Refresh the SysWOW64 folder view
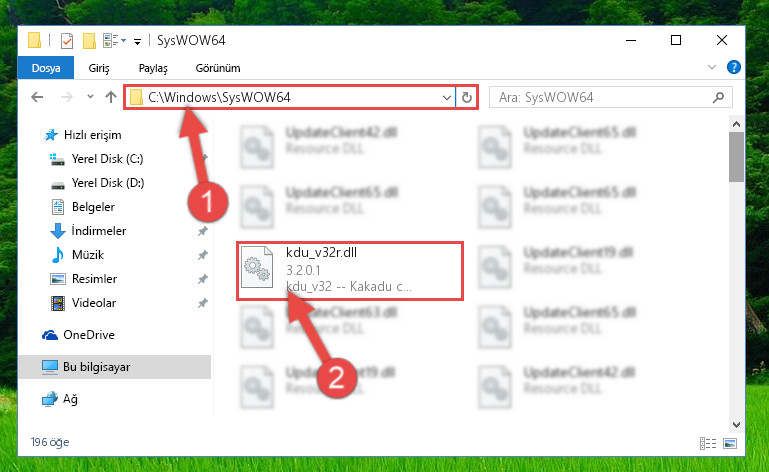 click(x=467, y=97)
